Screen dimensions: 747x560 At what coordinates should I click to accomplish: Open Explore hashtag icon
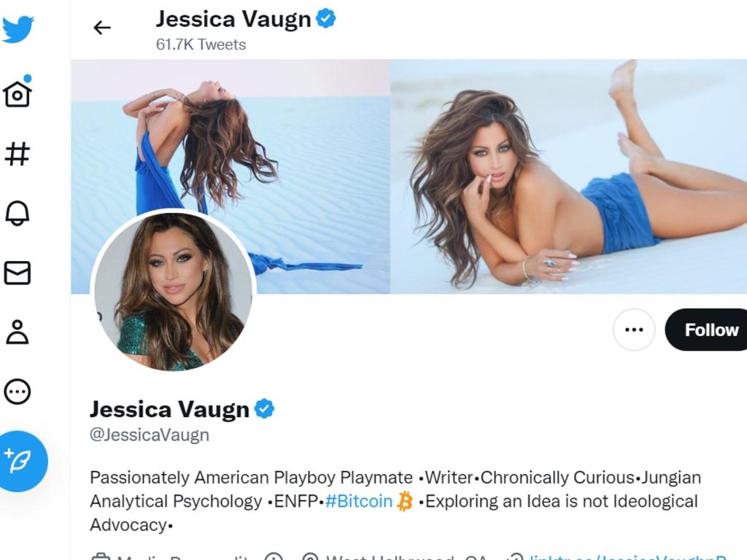18,154
